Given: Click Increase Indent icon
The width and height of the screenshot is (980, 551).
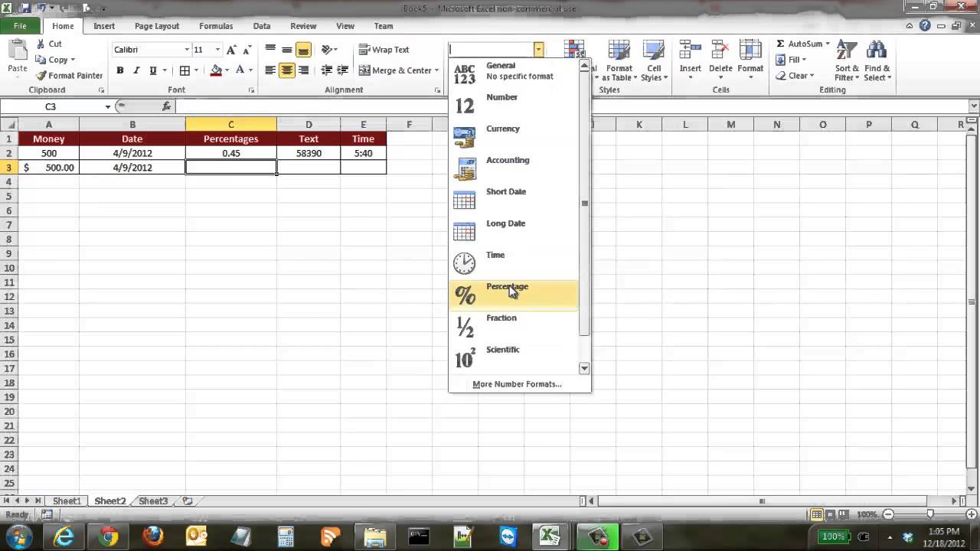Looking at the screenshot, I should click(x=342, y=70).
